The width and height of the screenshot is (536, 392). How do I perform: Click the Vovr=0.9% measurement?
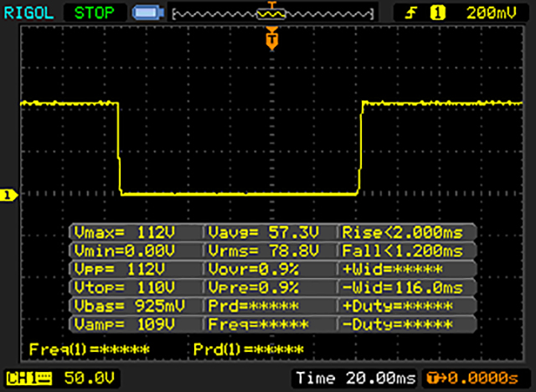click(253, 270)
